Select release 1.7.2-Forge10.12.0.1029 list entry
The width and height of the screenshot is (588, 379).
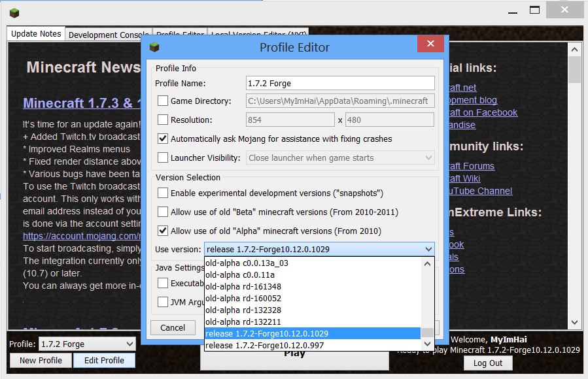(x=313, y=333)
